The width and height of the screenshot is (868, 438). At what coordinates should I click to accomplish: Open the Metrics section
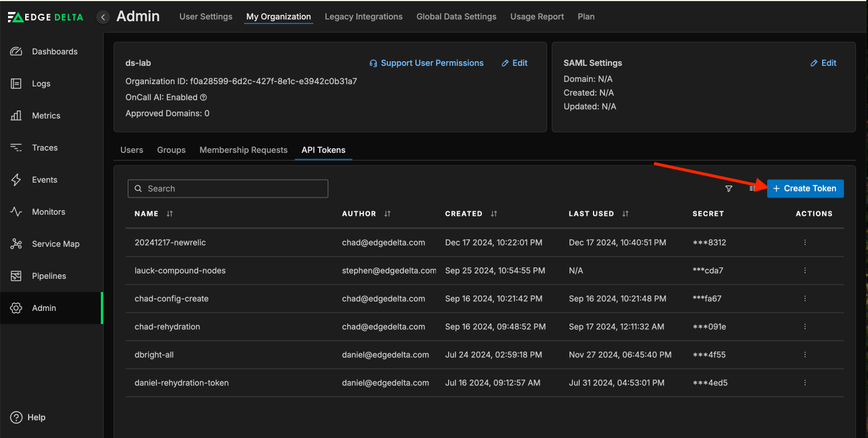[46, 116]
